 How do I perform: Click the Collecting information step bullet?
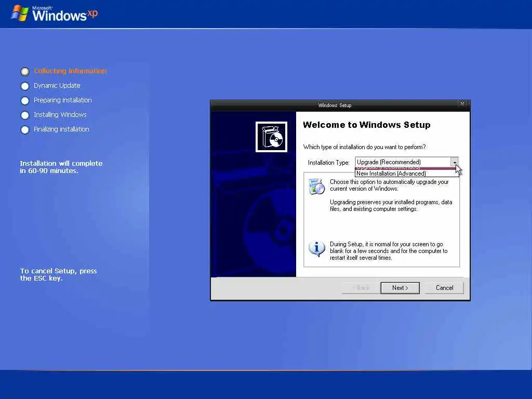click(25, 71)
